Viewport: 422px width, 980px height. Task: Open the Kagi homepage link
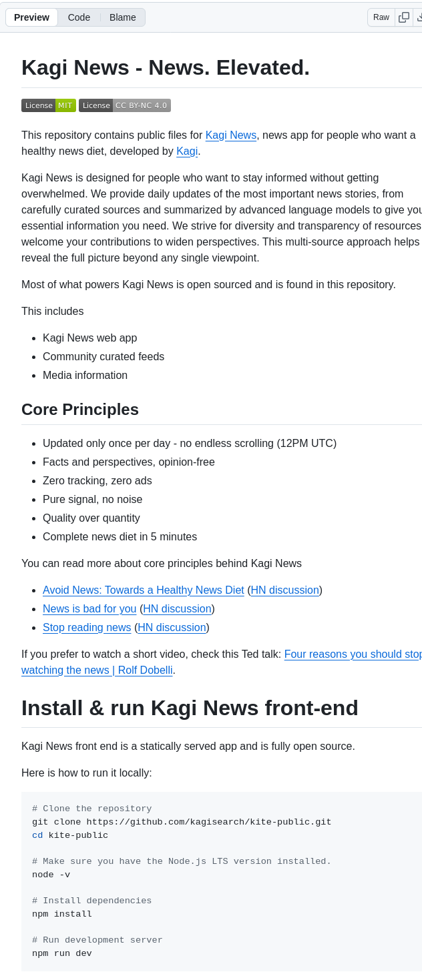186,151
